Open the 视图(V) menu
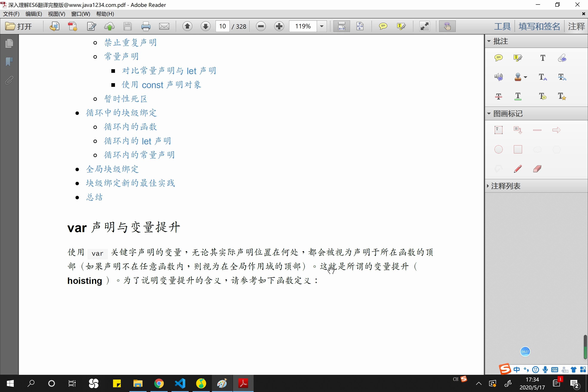The height and width of the screenshot is (392, 588). click(x=56, y=14)
